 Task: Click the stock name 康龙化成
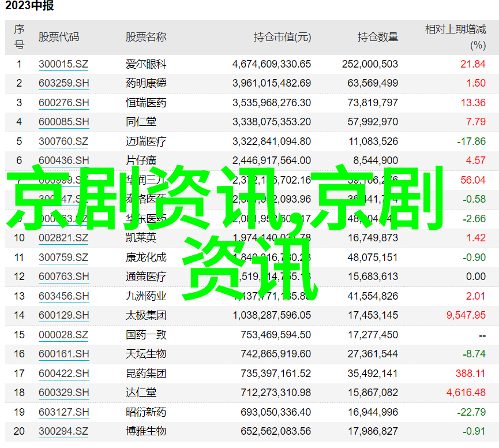[x=146, y=257]
